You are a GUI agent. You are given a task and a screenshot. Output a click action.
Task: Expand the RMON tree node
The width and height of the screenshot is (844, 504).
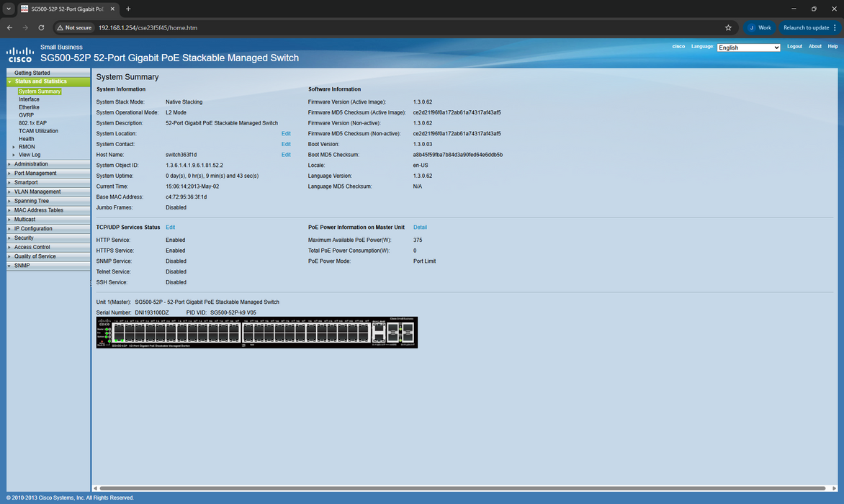14,147
